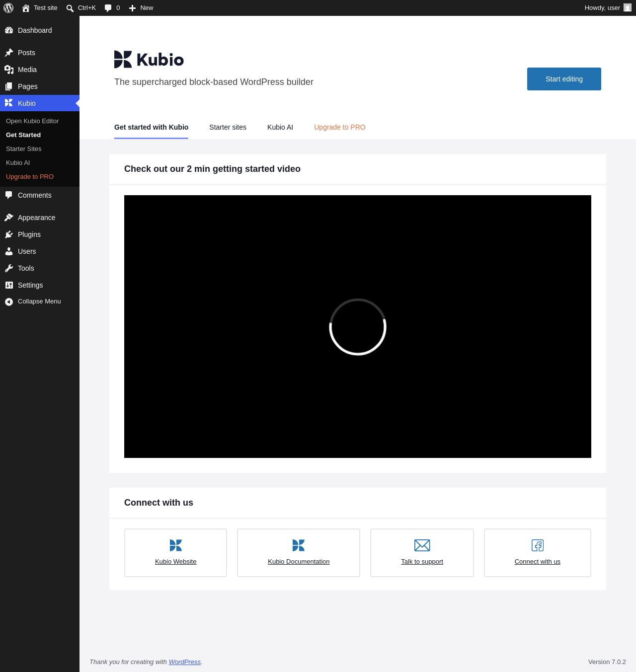Click the Connect with us heading
The width and height of the screenshot is (636, 672).
tap(159, 503)
